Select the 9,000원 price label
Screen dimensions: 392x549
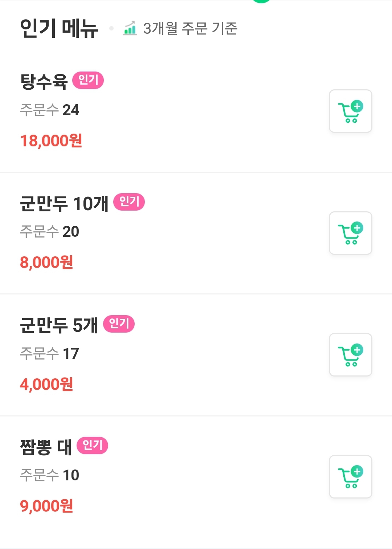coord(46,506)
